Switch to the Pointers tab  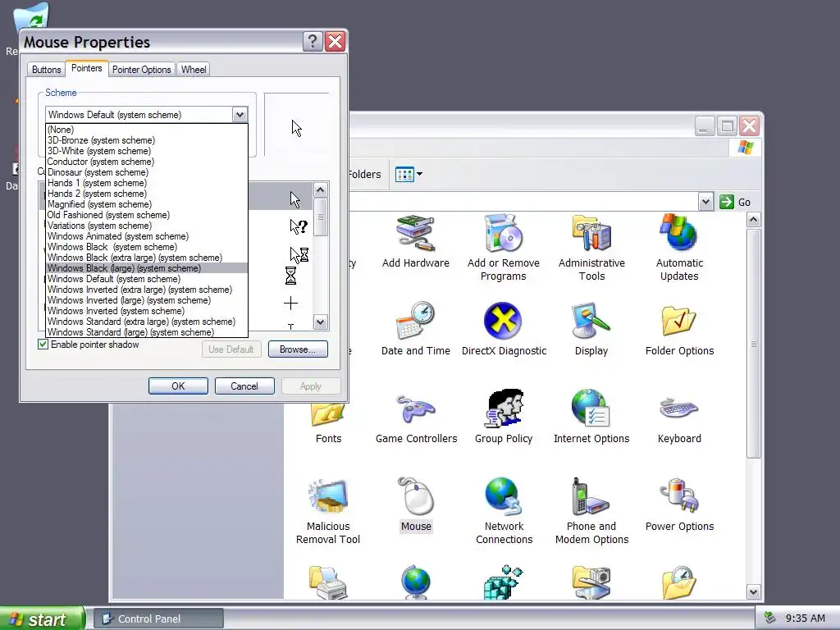point(86,68)
